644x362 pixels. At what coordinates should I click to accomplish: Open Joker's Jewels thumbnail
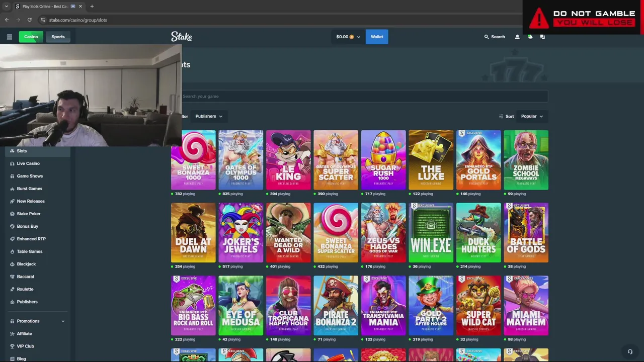coord(240,233)
